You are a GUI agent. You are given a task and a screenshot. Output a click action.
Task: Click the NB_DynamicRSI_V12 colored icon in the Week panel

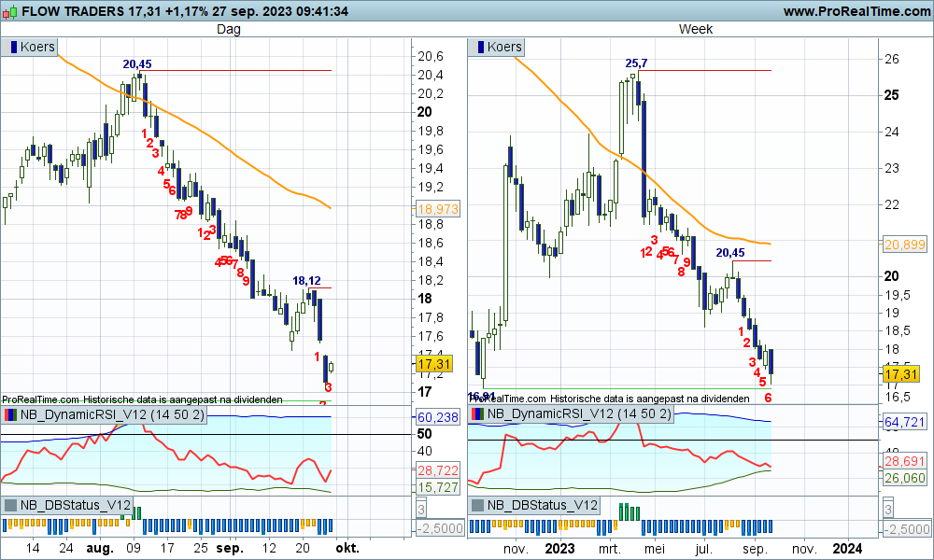coord(477,414)
